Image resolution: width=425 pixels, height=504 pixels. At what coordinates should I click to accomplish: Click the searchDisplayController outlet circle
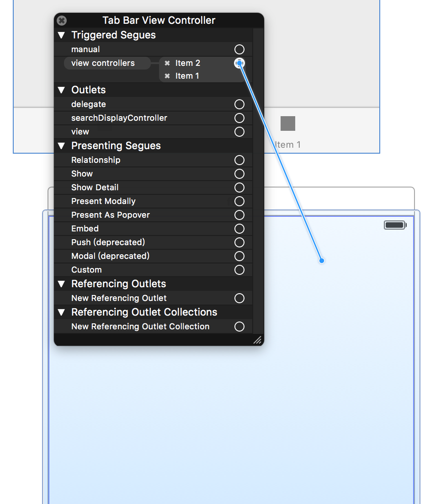(x=239, y=118)
